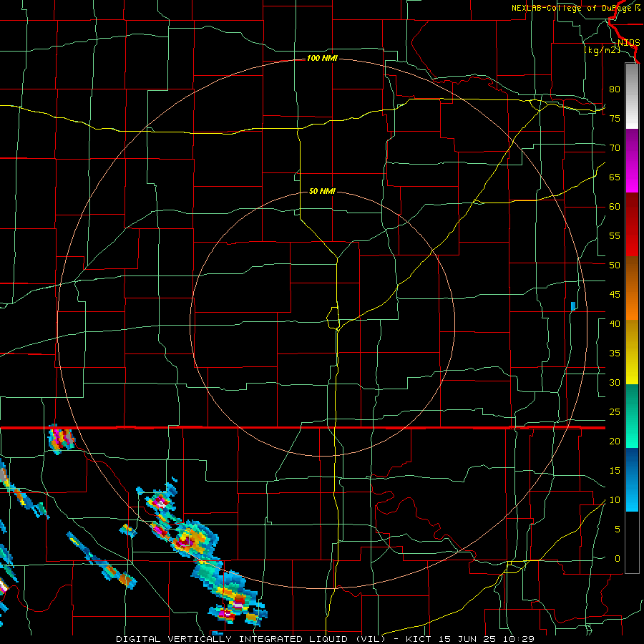This screenshot has width=644, height=644.
Task: Click the 40 value on the scale
Action: point(615,323)
